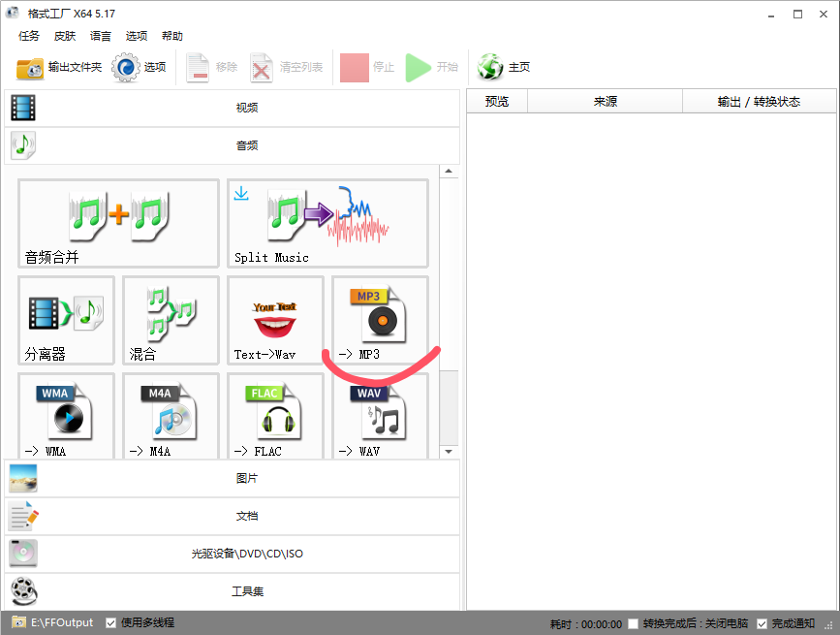Open the 皮肤 menu
The height and width of the screenshot is (635, 840).
click(x=65, y=36)
